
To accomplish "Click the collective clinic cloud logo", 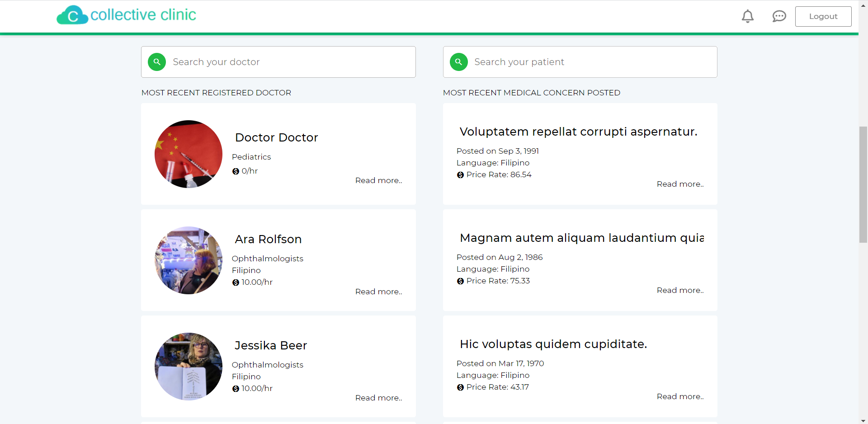I will [72, 15].
